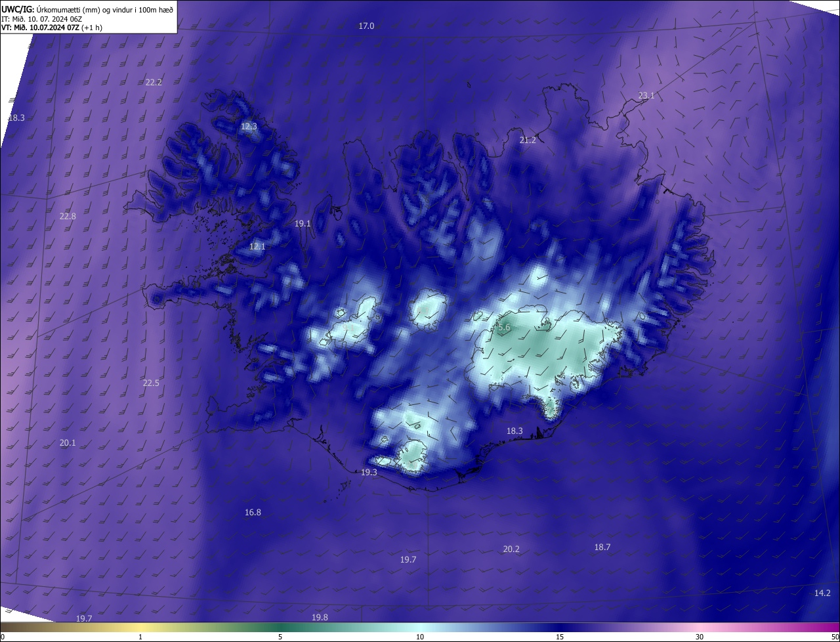This screenshot has width=840, height=642.
Task: Click the 21.2 value label
Action: pos(528,140)
